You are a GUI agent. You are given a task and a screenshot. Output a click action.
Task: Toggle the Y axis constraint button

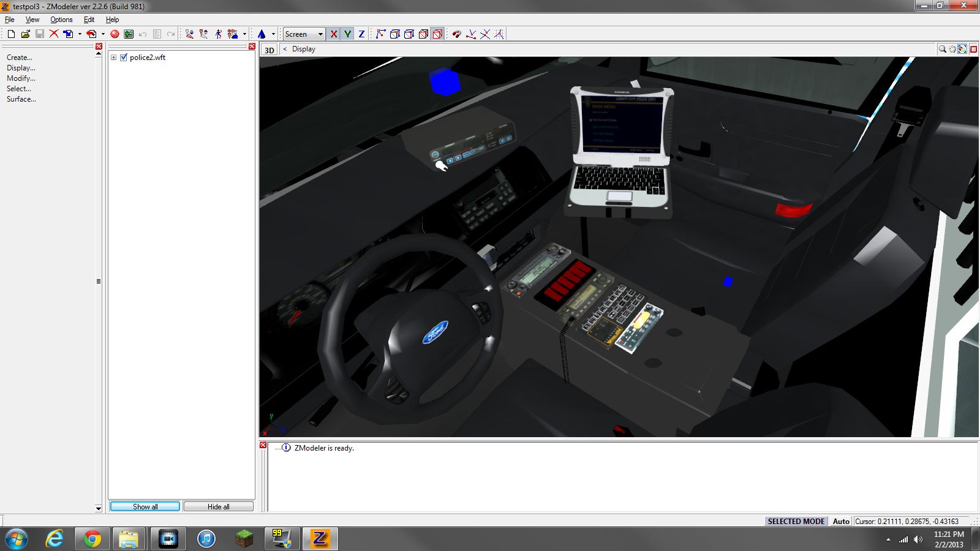(347, 34)
